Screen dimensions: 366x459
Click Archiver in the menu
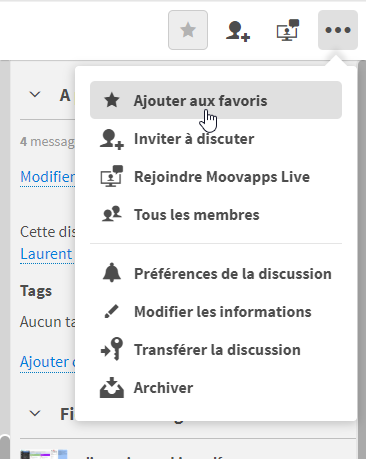point(216,388)
